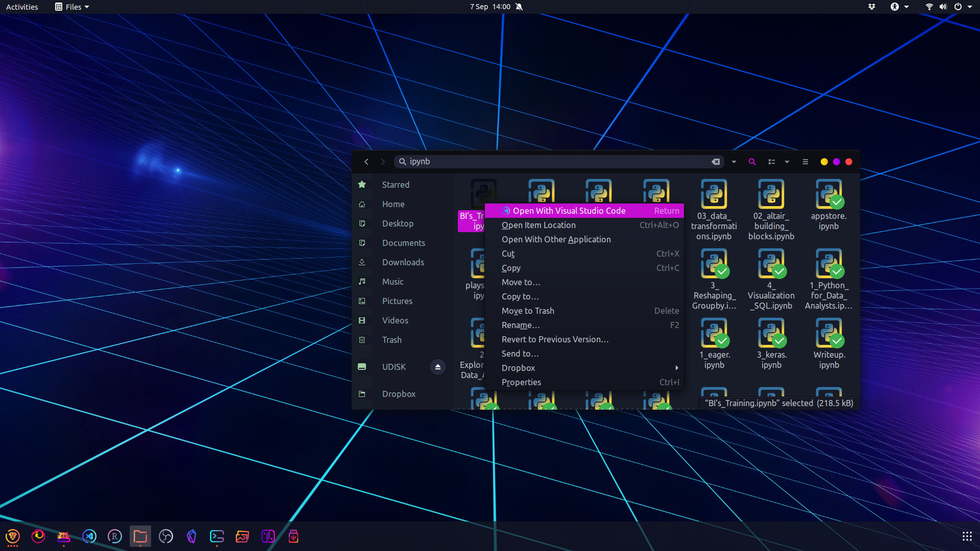Expand search filter dropdown arrow
This screenshot has height=551, width=980.
point(733,162)
